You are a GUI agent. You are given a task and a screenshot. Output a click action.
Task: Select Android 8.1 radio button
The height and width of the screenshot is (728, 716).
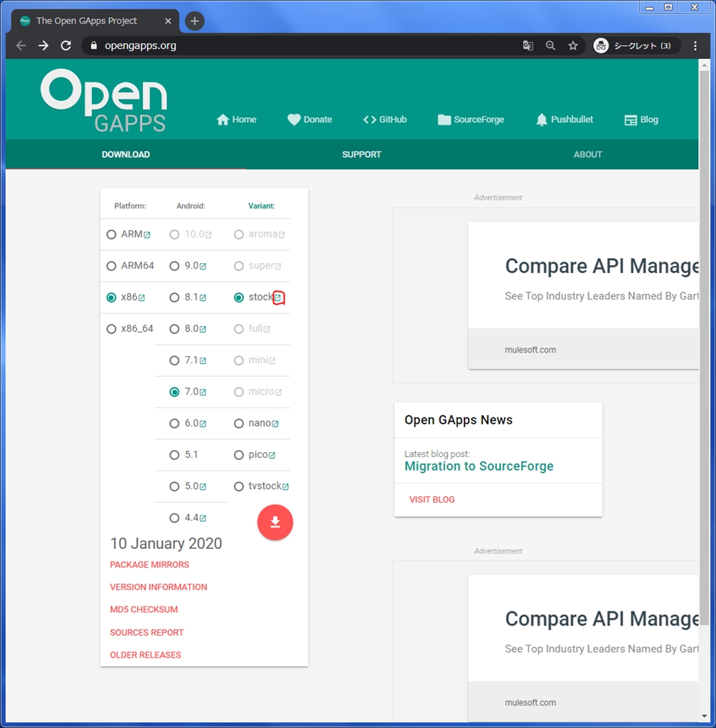(174, 298)
